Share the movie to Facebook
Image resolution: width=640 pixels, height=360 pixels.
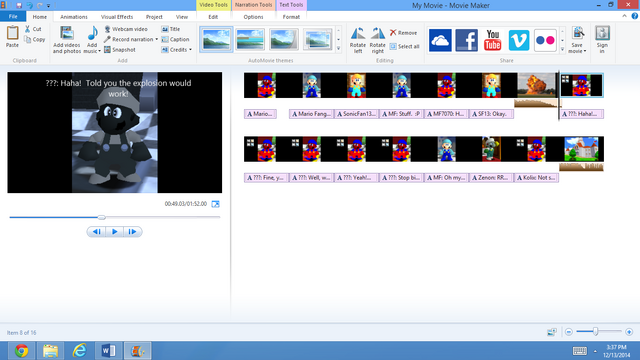[x=467, y=40]
